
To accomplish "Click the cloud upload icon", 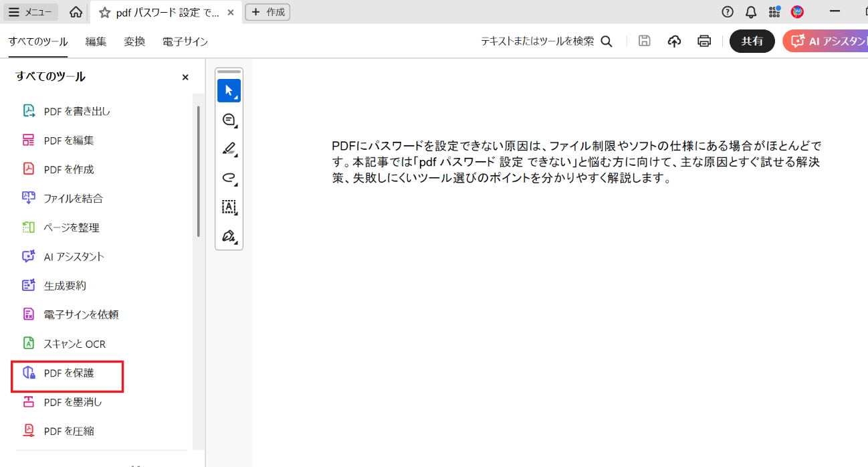I will pos(674,41).
